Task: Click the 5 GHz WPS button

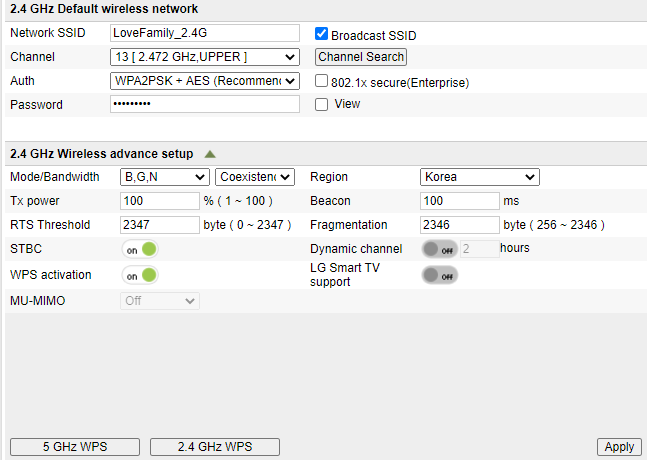Action: [x=75, y=447]
